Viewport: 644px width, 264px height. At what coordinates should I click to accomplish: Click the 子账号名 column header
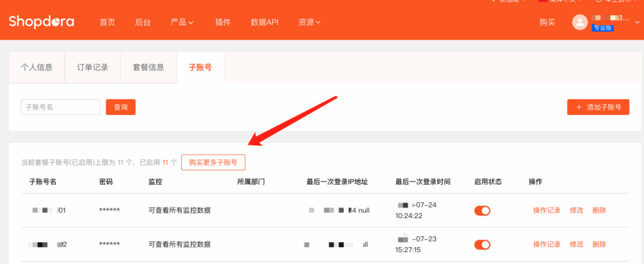tap(43, 182)
